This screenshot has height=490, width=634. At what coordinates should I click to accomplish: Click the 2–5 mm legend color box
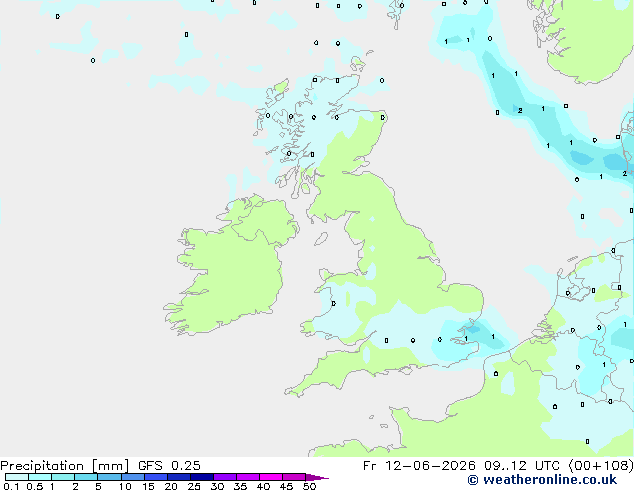click(x=86, y=477)
